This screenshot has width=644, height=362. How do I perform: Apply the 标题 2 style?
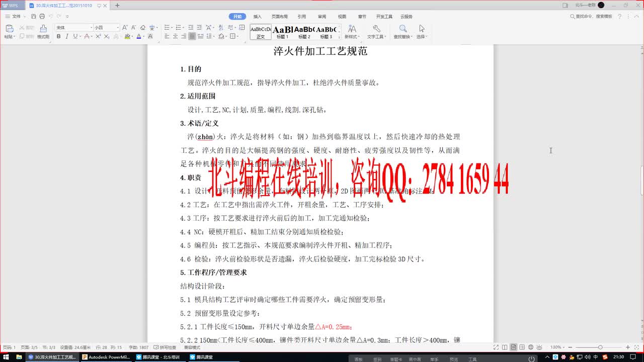coord(304,32)
